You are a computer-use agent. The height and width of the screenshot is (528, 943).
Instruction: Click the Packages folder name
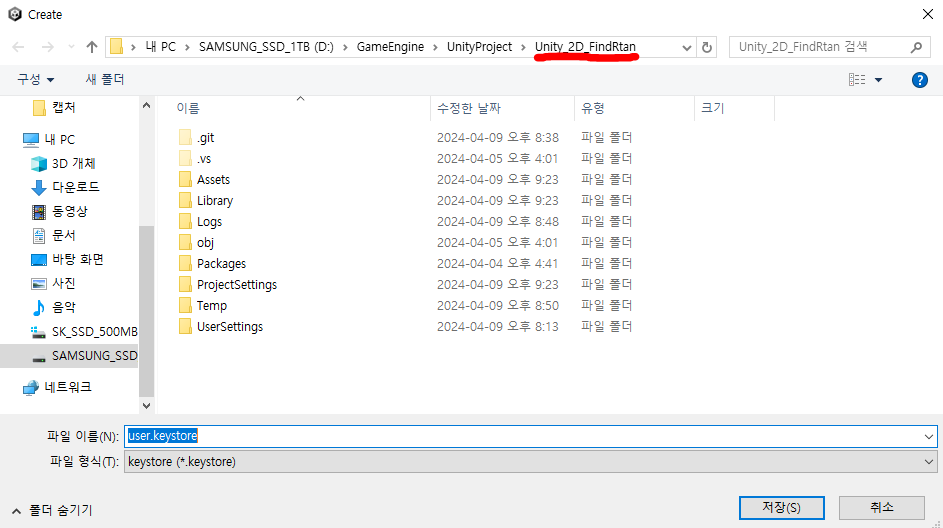(x=221, y=264)
